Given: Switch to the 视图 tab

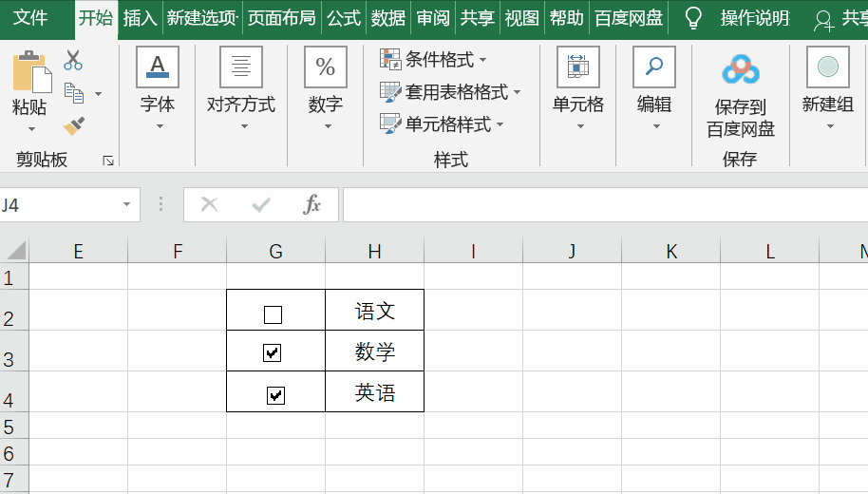Looking at the screenshot, I should coord(521,18).
